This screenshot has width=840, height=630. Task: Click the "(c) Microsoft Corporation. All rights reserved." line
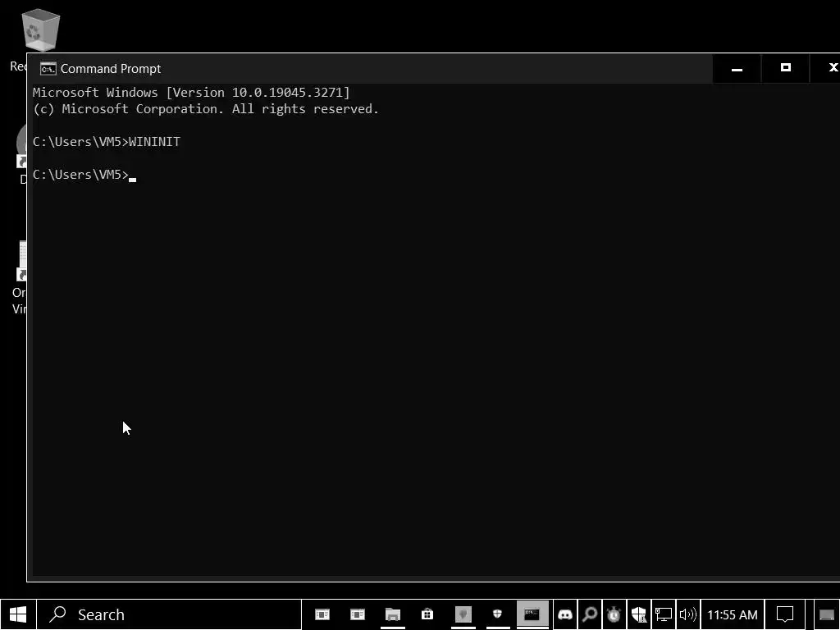coord(206,109)
